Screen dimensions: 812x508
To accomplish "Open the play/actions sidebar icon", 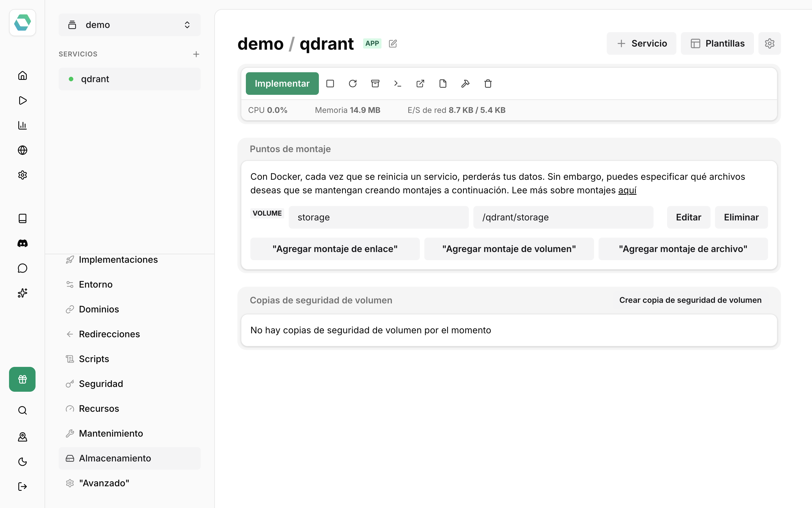I will coord(23,100).
